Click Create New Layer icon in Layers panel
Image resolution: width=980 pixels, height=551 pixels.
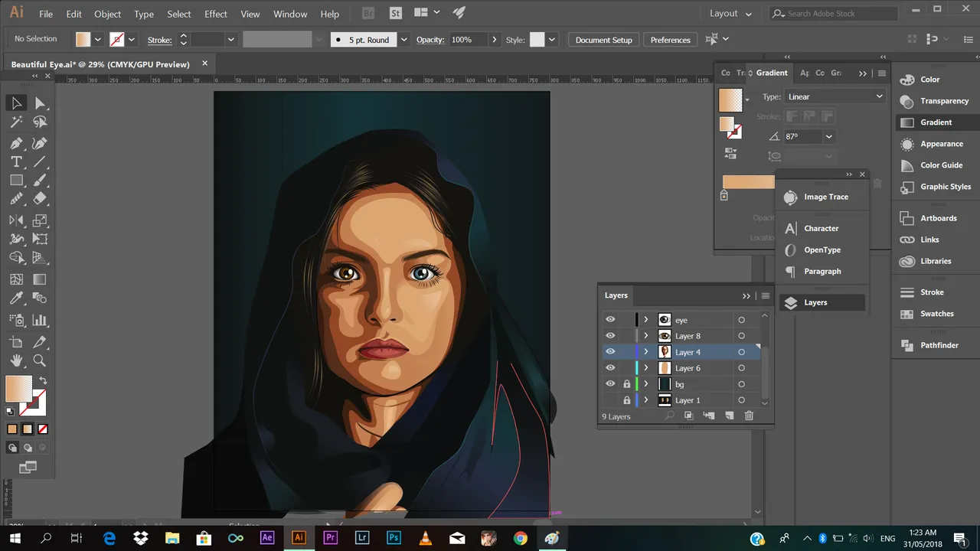point(729,416)
